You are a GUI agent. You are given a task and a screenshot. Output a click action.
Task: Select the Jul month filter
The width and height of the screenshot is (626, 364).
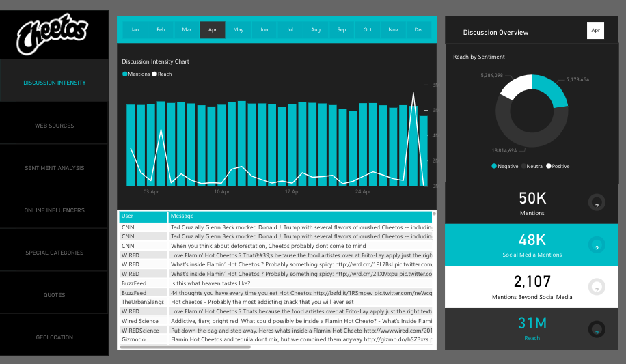coord(290,29)
